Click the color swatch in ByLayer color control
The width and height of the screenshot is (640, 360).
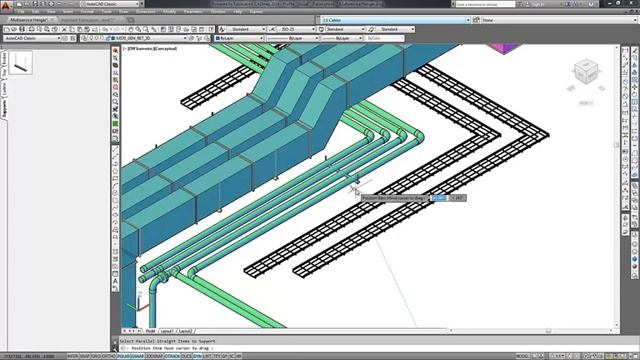tap(218, 38)
